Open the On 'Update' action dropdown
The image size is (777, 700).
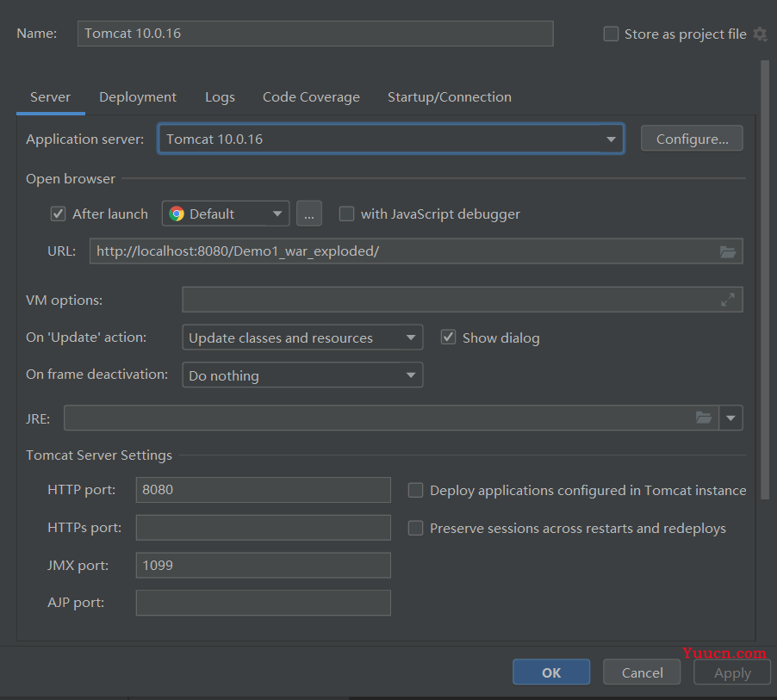[x=302, y=338]
